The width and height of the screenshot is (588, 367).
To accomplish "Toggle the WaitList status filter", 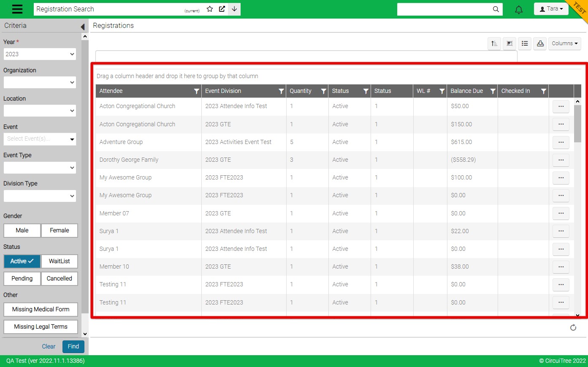I will point(60,261).
